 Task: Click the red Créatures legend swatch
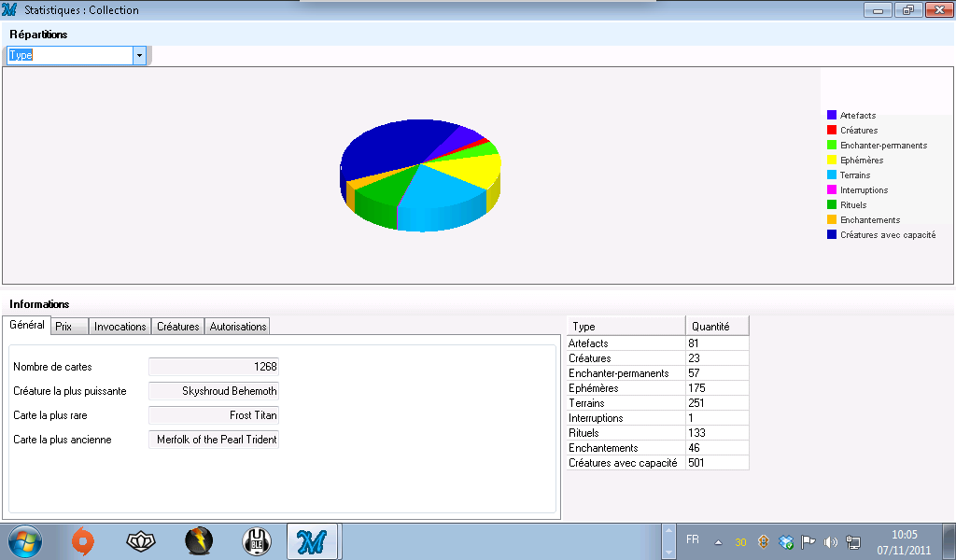point(832,130)
